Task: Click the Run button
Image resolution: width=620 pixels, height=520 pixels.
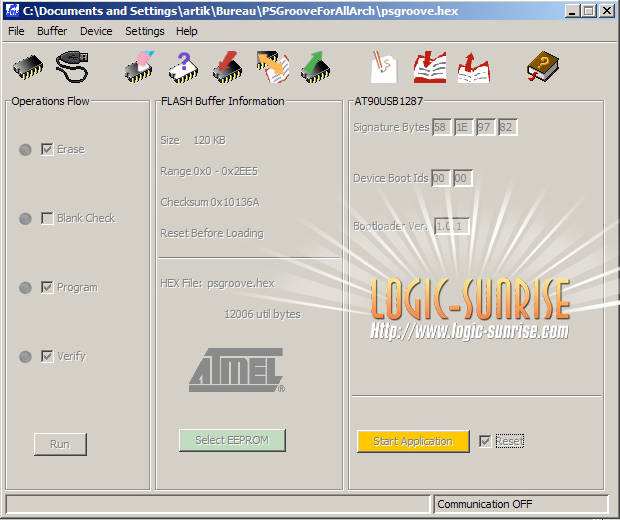Action: point(60,444)
